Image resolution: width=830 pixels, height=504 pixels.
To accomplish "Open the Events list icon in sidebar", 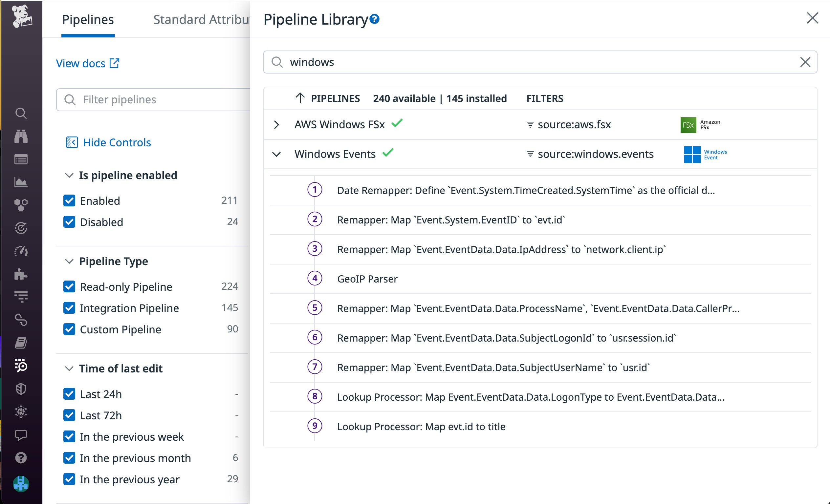I will (21, 159).
